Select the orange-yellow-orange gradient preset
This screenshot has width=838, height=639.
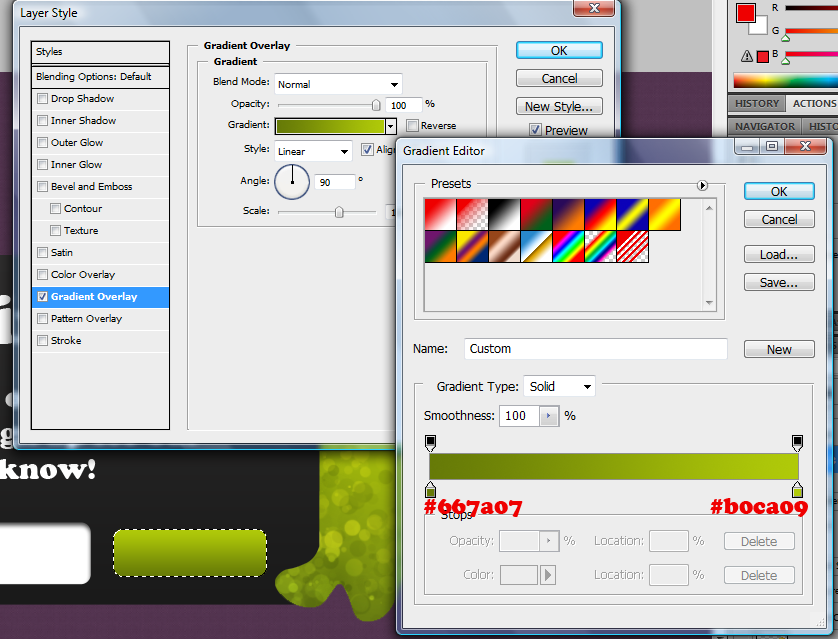click(665, 215)
